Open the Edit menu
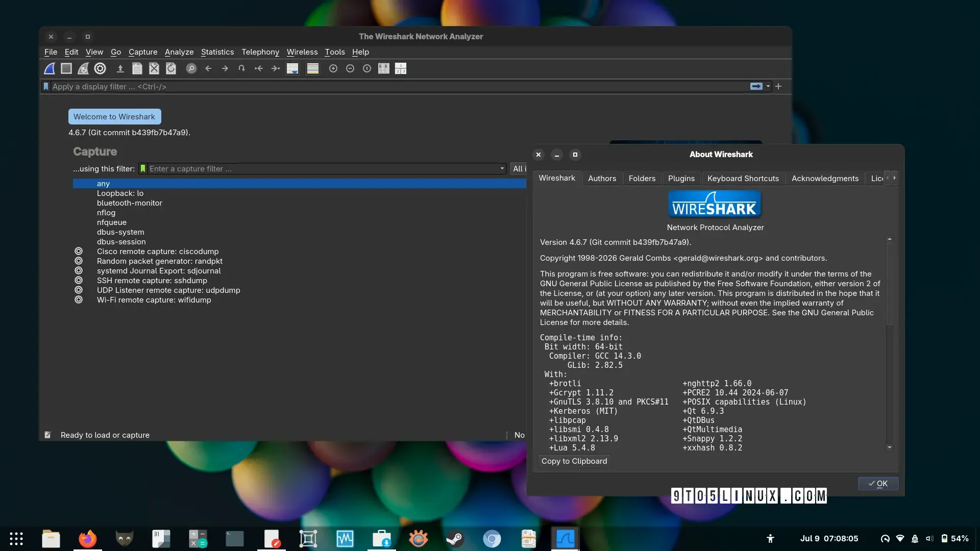Screen dimensions: 980x551 coord(71,52)
